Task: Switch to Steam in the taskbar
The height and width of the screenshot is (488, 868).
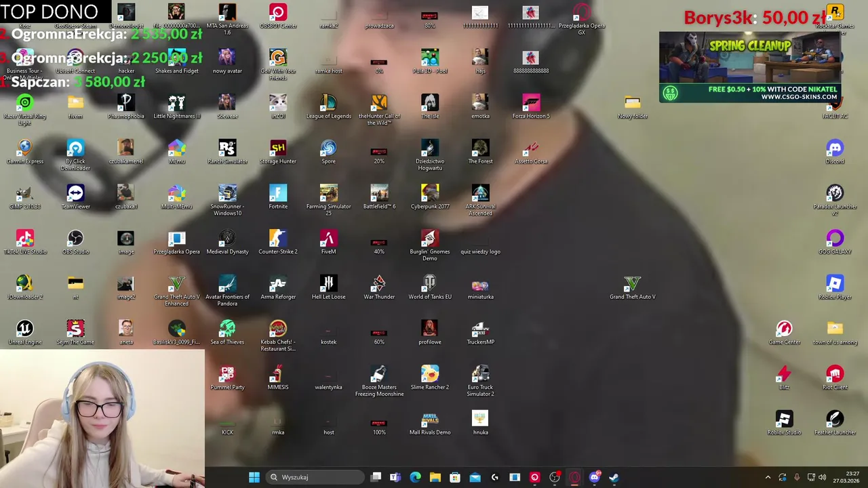Action: 614,477
